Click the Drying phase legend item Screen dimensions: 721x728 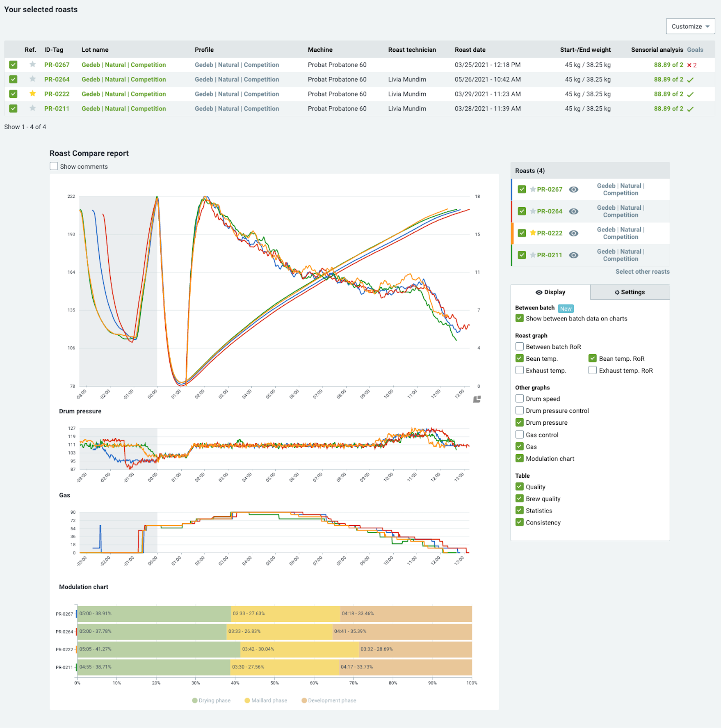click(211, 701)
